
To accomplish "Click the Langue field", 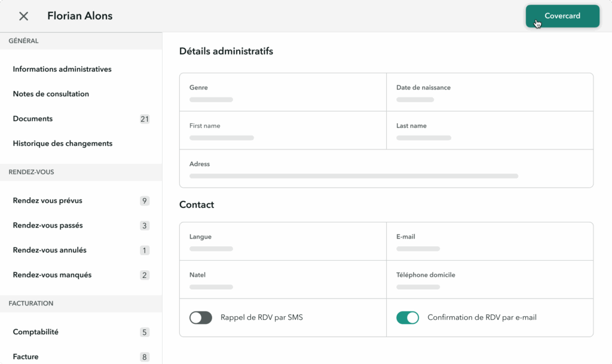I will pos(283,241).
